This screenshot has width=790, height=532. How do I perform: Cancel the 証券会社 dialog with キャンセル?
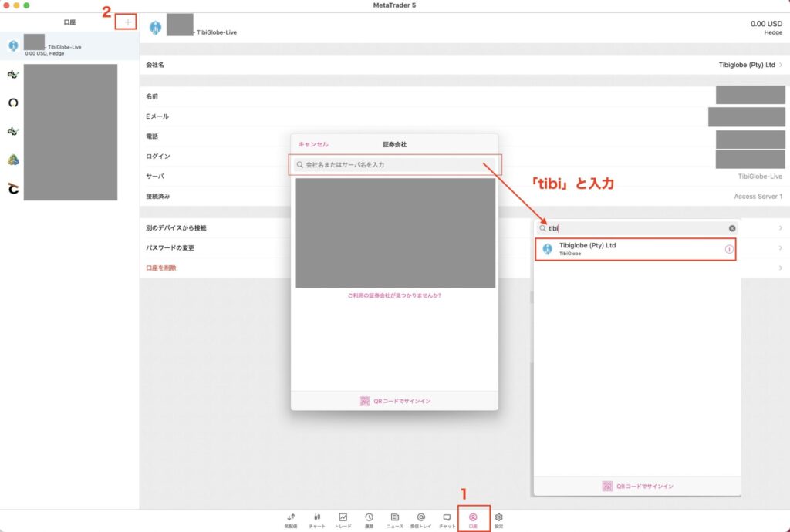tap(313, 144)
